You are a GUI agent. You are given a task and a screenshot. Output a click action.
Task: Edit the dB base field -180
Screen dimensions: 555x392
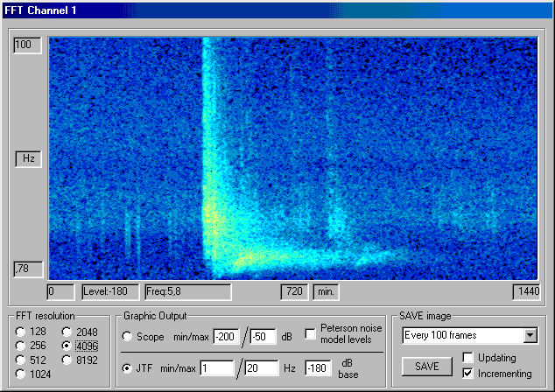318,368
